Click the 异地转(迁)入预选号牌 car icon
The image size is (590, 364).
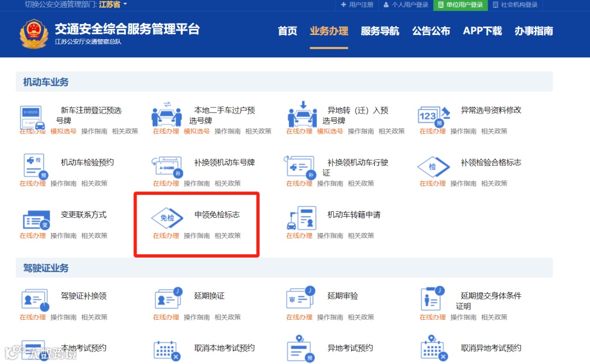[303, 114]
